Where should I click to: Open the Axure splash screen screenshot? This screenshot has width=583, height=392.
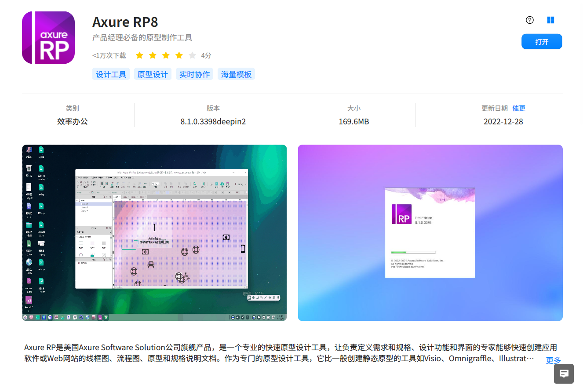point(430,233)
